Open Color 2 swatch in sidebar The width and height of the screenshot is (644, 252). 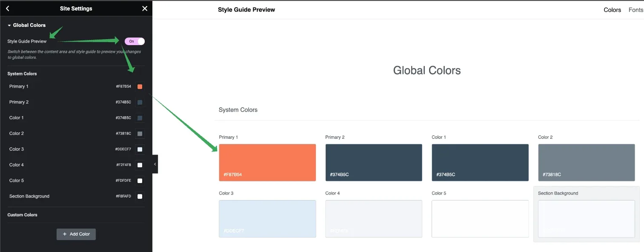pos(140,134)
